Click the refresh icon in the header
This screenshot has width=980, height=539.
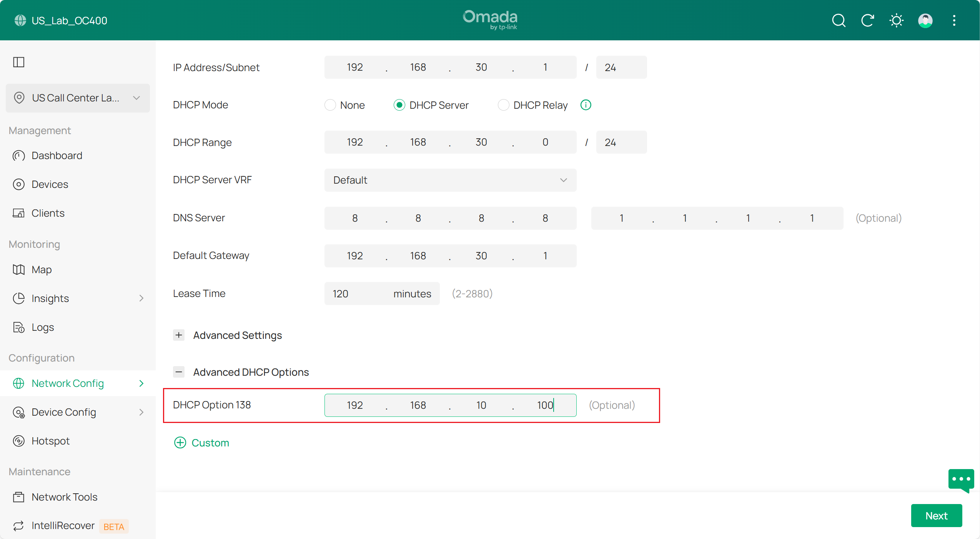868,20
